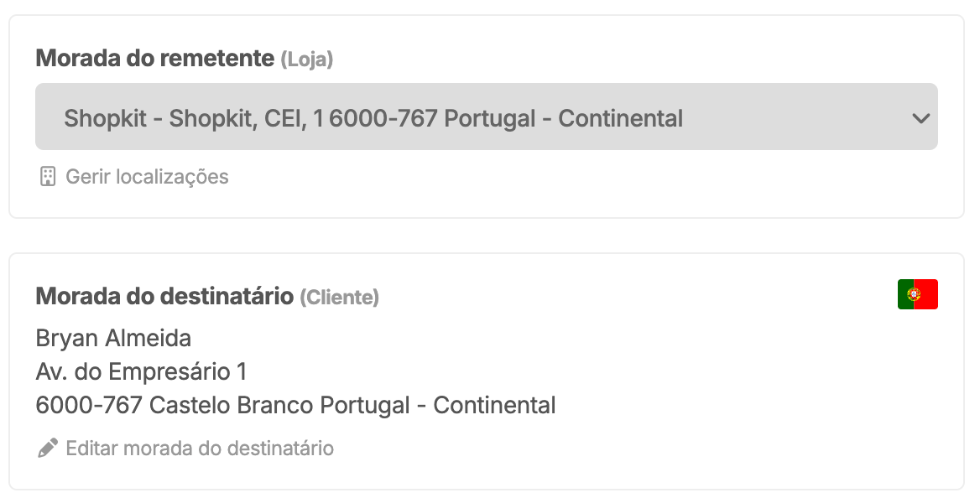Click the (Cliente) label
This screenshot has width=980, height=503.
339,298
